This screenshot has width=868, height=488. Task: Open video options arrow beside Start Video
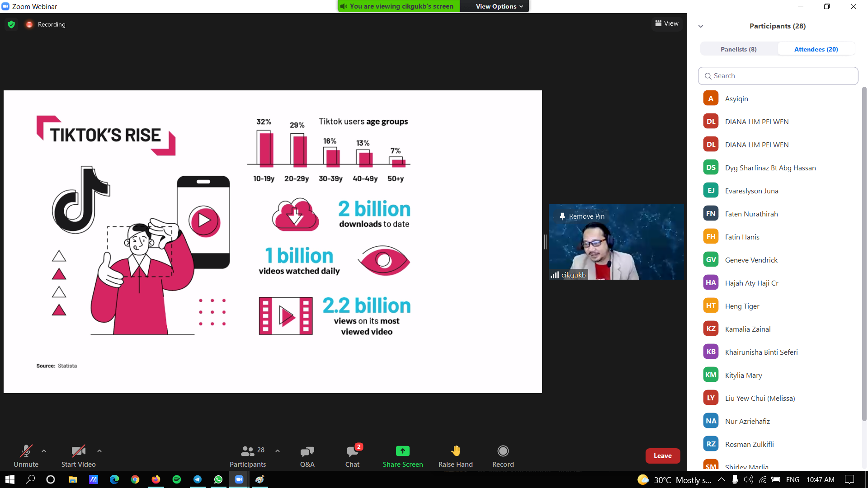(x=99, y=450)
